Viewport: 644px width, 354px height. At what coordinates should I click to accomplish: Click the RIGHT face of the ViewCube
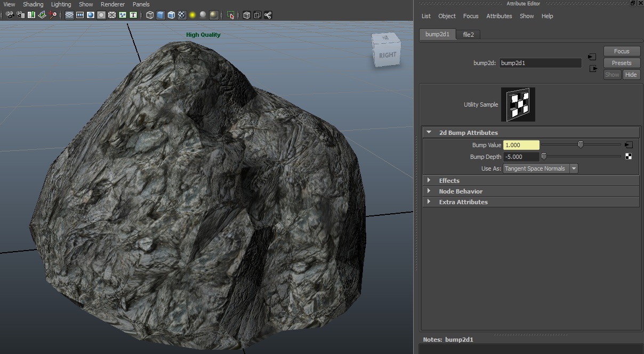point(388,54)
